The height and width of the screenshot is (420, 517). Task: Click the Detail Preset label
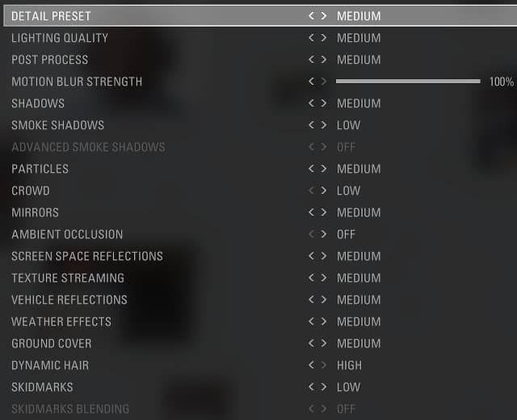(51, 16)
